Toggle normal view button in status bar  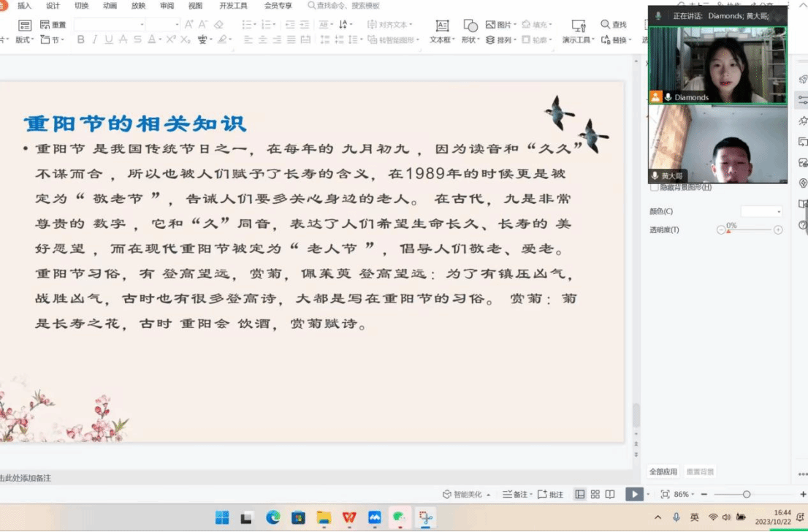(x=579, y=495)
